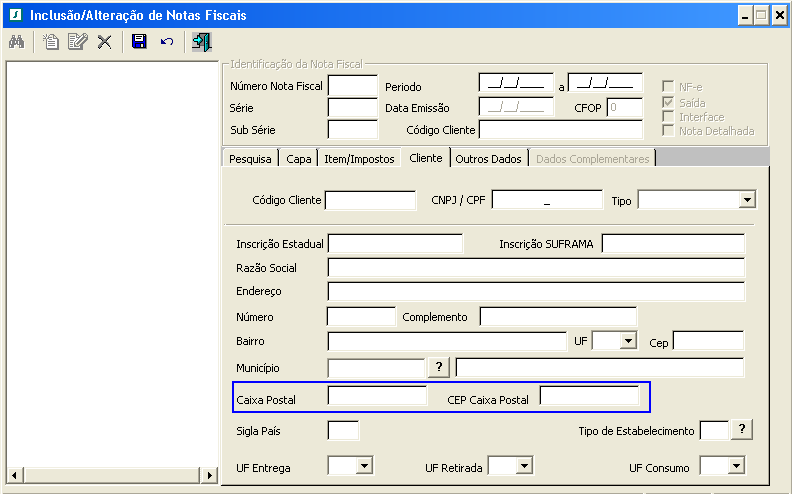Open the UF Entrega dropdown

[364, 466]
